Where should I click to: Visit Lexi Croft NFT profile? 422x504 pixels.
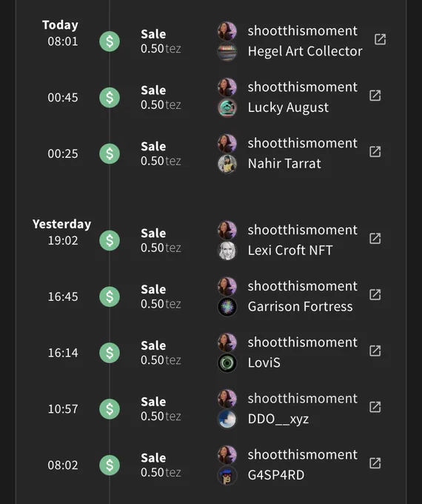click(290, 251)
